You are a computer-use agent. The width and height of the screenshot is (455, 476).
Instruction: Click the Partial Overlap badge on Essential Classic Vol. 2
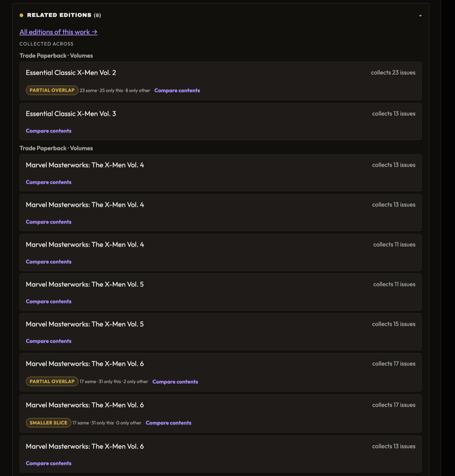[52, 90]
